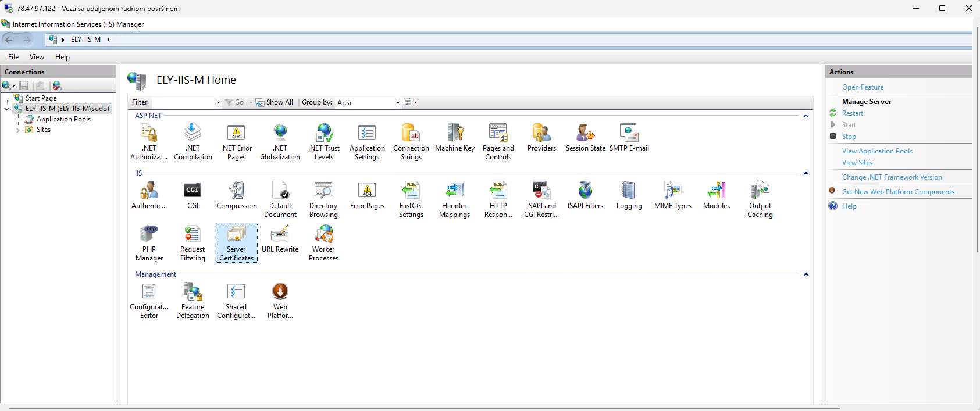Open URL Rewrite feature
980x411 pixels.
280,235
